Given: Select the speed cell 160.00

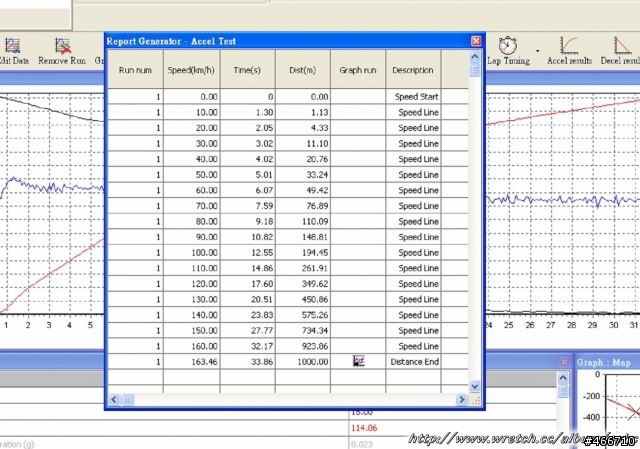Looking at the screenshot, I should 191,346.
